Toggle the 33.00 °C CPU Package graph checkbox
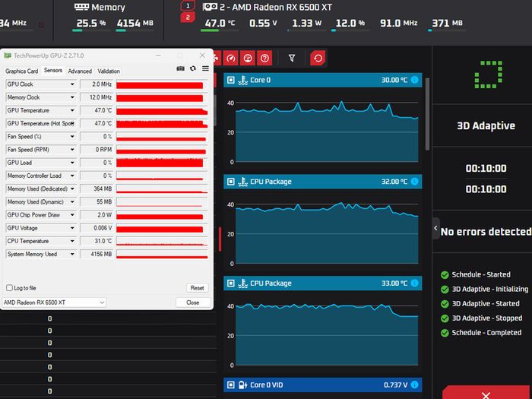 [x=231, y=283]
